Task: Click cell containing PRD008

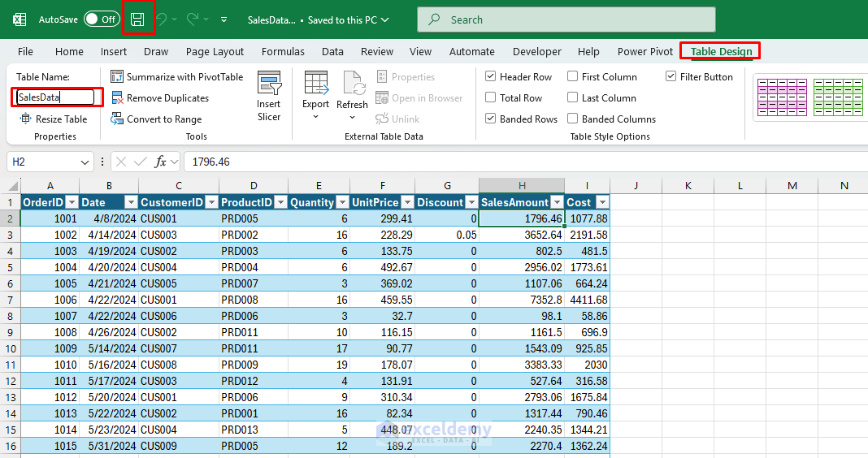Action: click(x=254, y=300)
